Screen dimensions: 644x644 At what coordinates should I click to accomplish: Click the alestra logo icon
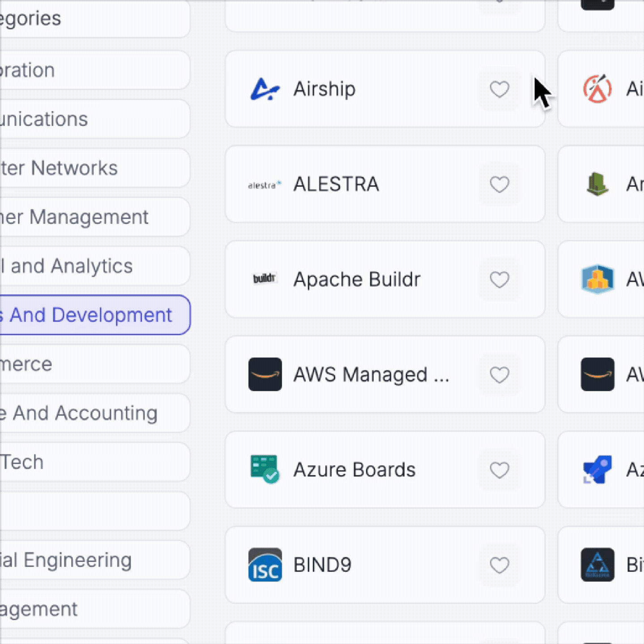point(265,185)
